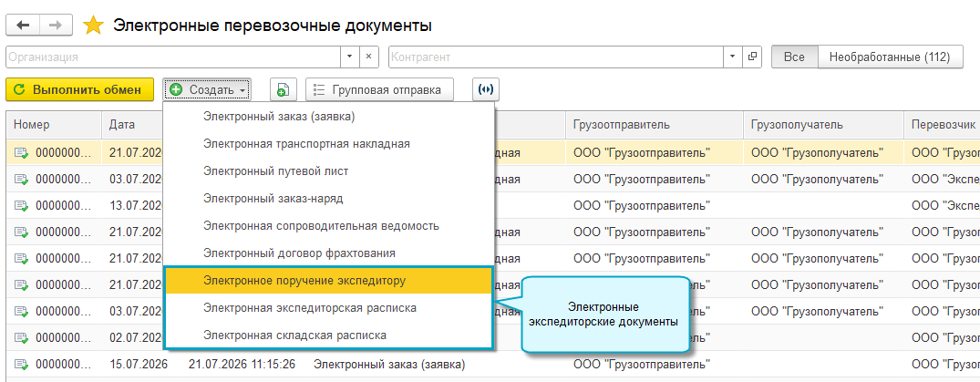Click the document icon in the 13.07 row
Viewport: 980px width, 382px height.
tap(22, 205)
